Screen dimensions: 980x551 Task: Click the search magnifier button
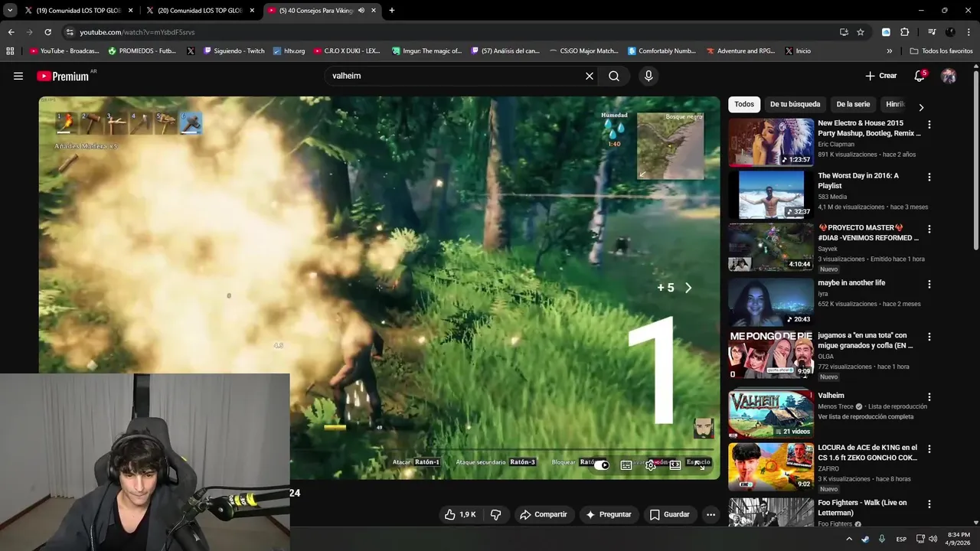pos(614,76)
